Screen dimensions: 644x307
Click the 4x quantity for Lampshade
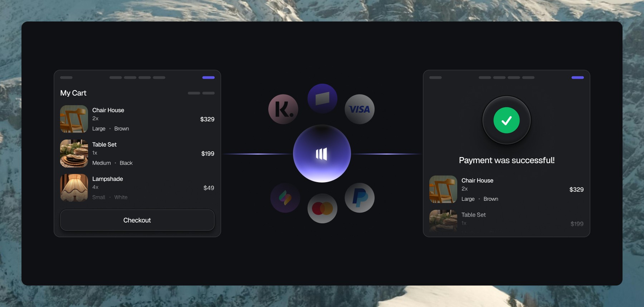coord(95,187)
